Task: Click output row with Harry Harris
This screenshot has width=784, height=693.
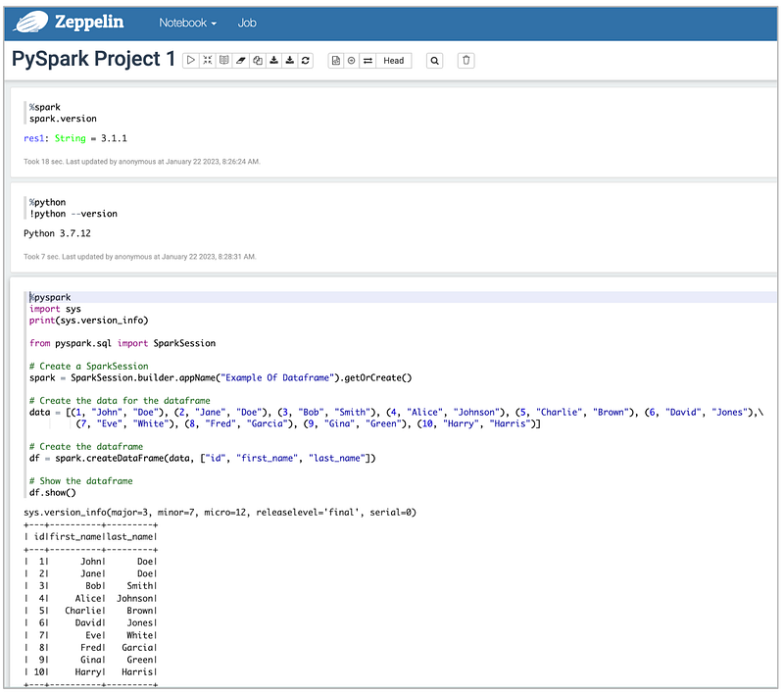Action: [90, 672]
